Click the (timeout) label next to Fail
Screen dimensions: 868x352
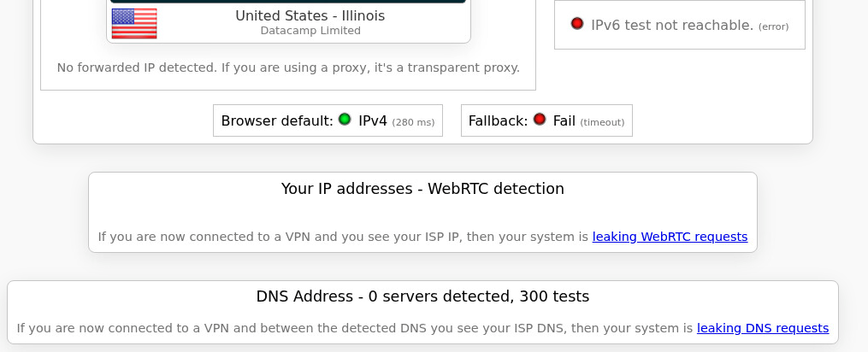(602, 122)
